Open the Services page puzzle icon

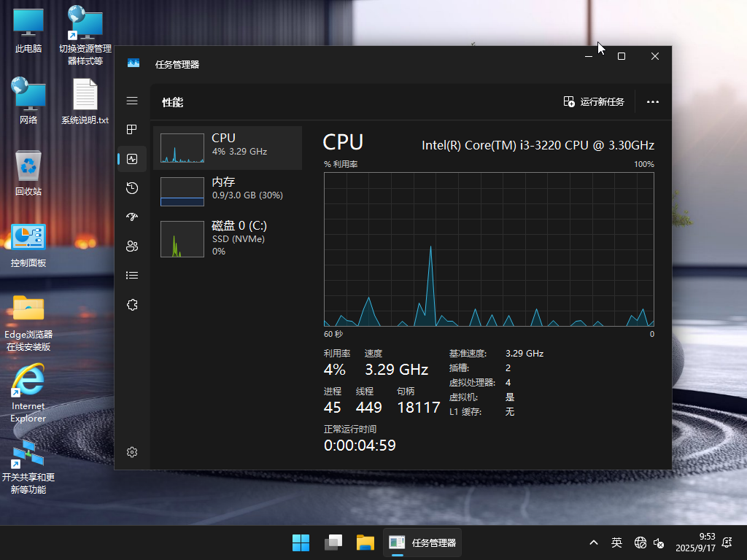[132, 305]
